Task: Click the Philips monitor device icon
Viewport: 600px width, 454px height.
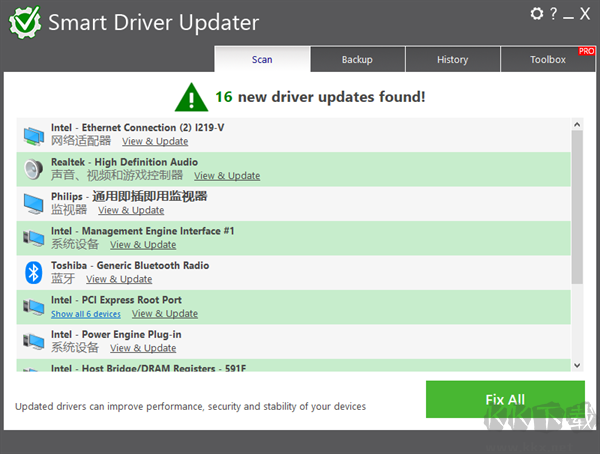Action: click(x=34, y=203)
